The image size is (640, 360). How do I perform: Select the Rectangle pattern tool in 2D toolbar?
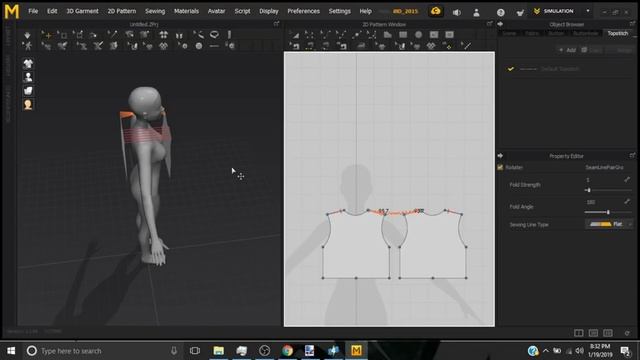point(403,35)
